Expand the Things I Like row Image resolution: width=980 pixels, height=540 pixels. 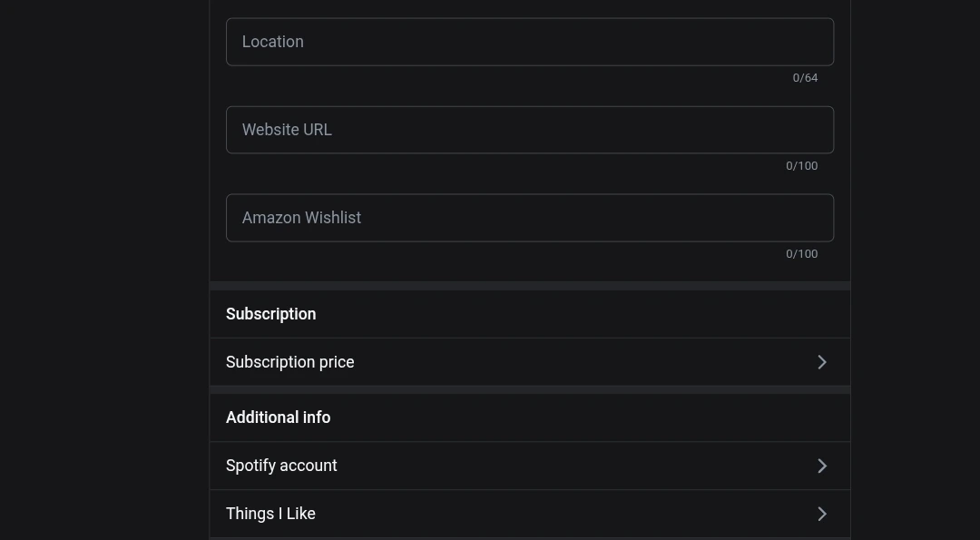coord(529,514)
